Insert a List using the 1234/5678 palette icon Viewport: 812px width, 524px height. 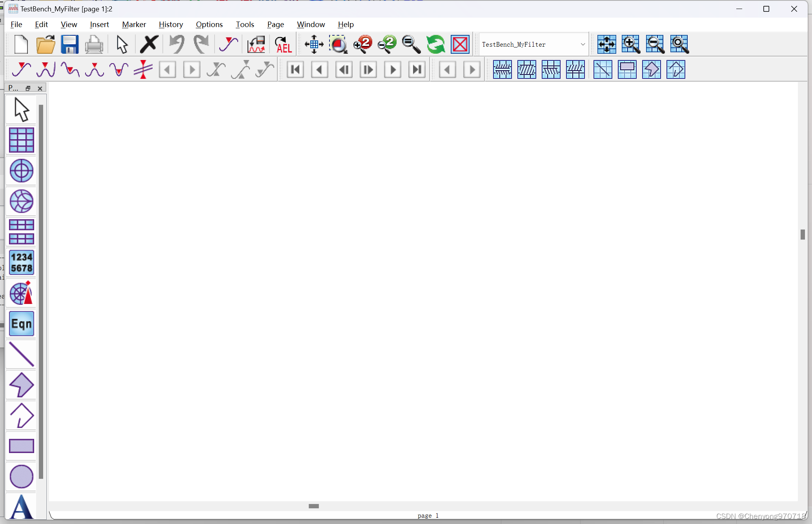pos(21,262)
